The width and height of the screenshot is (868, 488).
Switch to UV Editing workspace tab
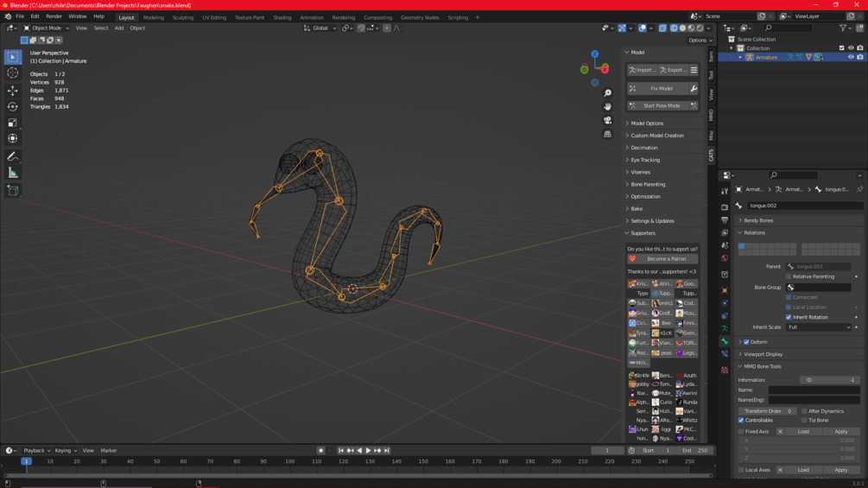point(214,17)
